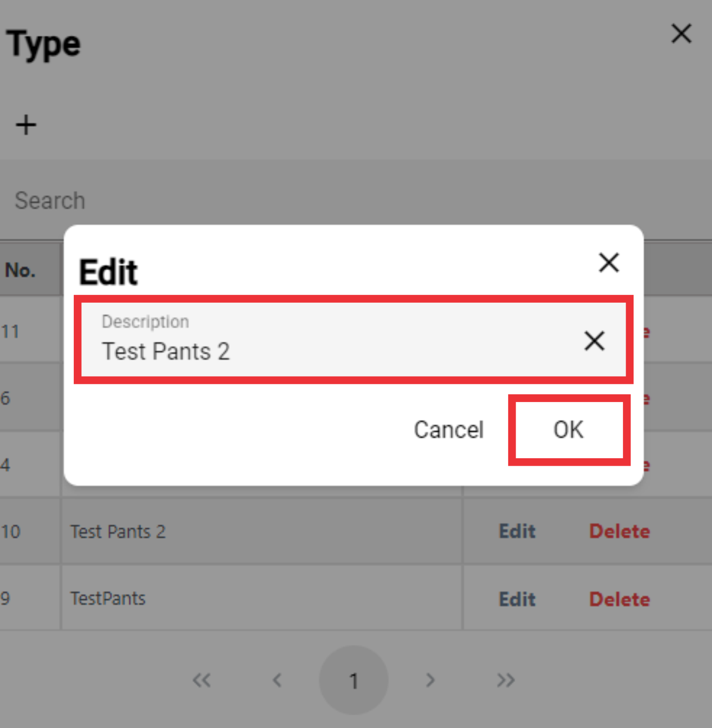The image size is (712, 728).
Task: Clear the Description field with its X icon
Action: coord(594,341)
